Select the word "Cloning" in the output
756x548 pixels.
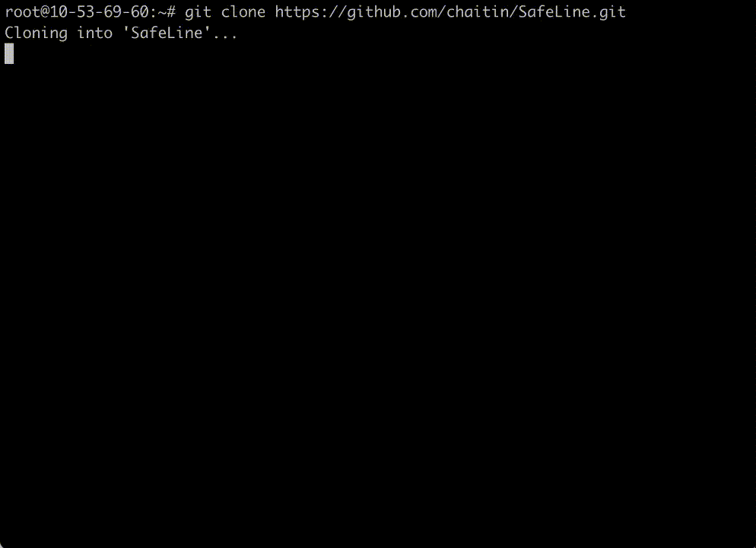(37, 33)
